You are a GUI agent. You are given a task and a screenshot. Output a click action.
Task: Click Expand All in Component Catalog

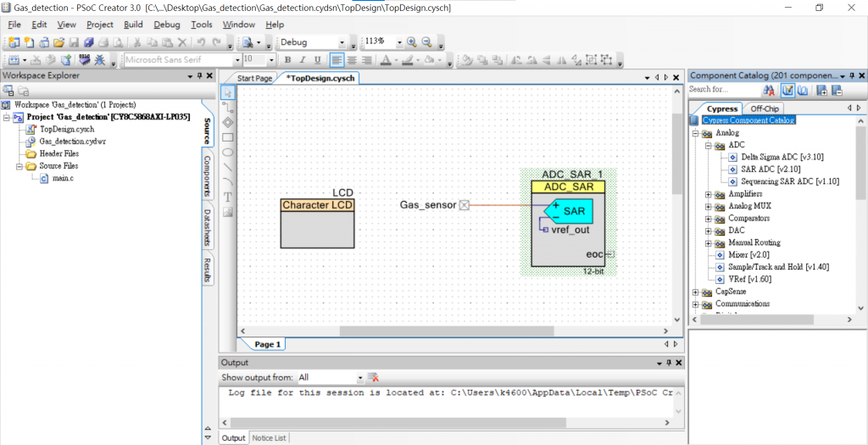point(822,90)
